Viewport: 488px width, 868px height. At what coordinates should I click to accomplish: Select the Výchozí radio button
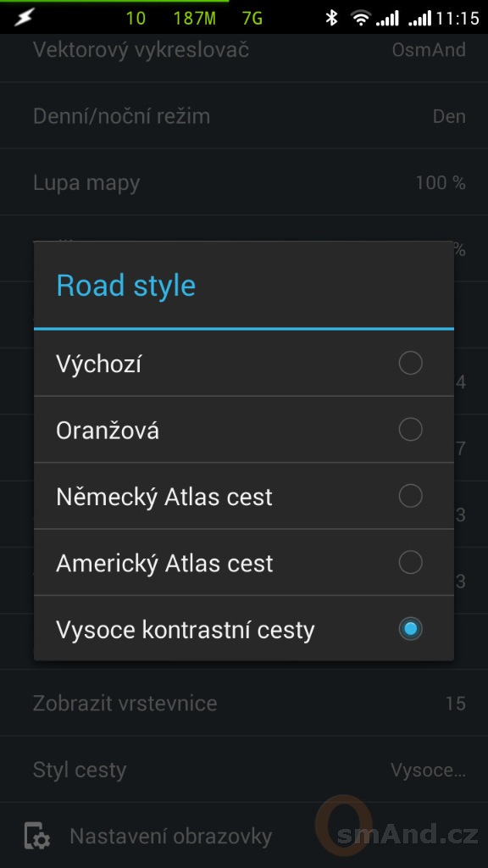(411, 363)
